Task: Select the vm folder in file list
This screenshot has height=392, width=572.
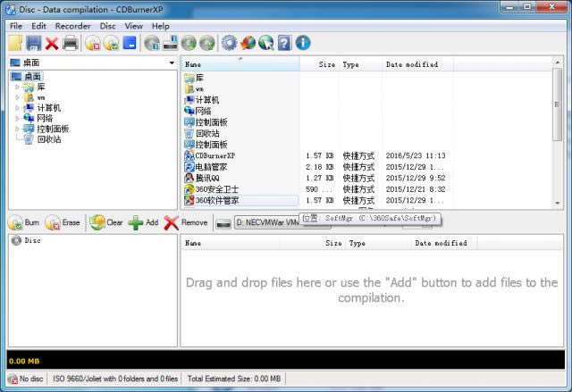Action: (x=199, y=89)
